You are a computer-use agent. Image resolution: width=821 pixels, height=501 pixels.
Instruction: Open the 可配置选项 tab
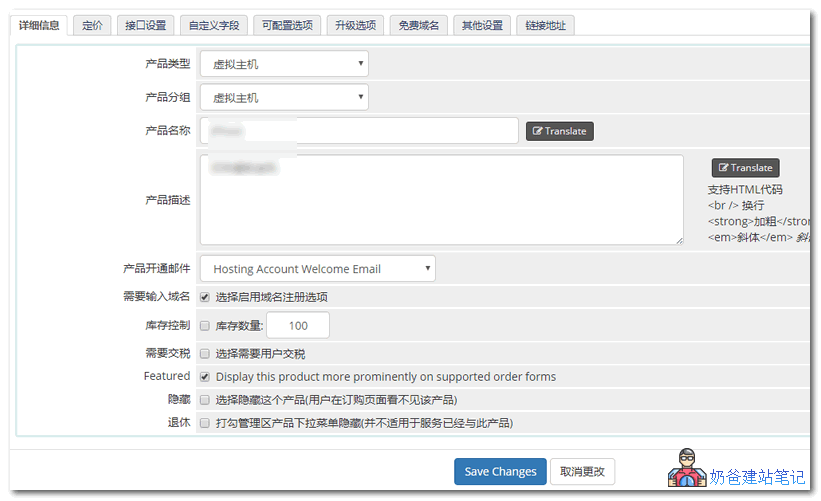(x=285, y=25)
